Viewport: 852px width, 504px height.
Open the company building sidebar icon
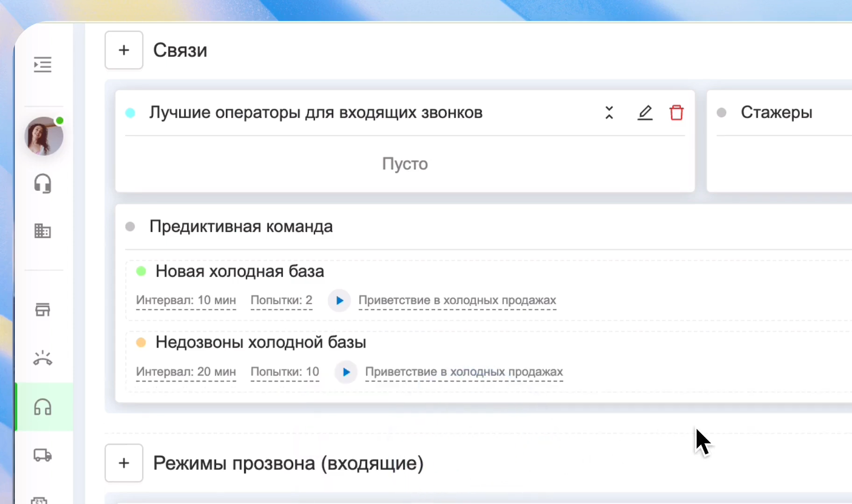(x=43, y=231)
